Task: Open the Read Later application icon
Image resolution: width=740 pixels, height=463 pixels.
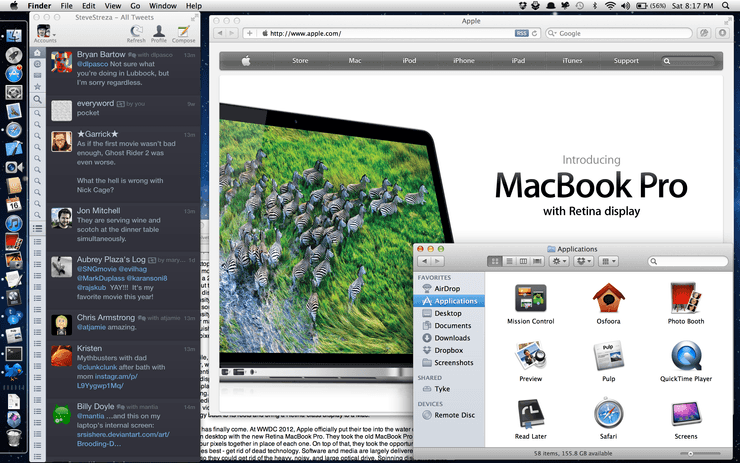Action: click(530, 413)
